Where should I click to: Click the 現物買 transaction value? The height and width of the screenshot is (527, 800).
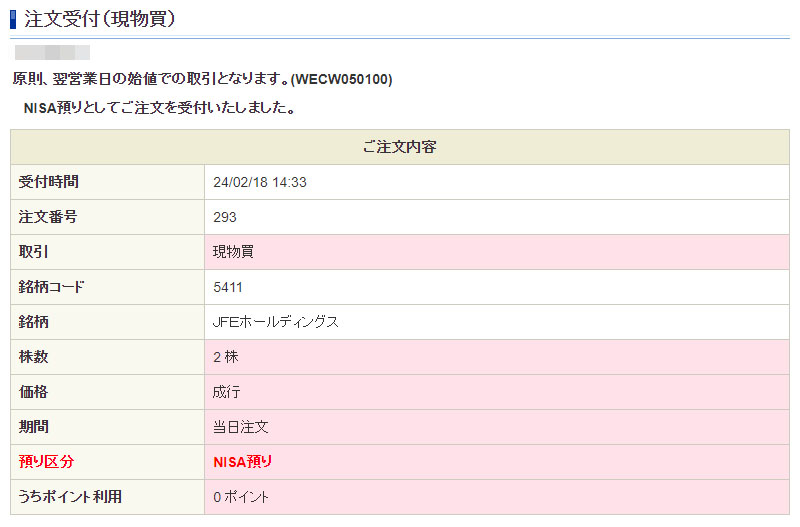coord(233,252)
